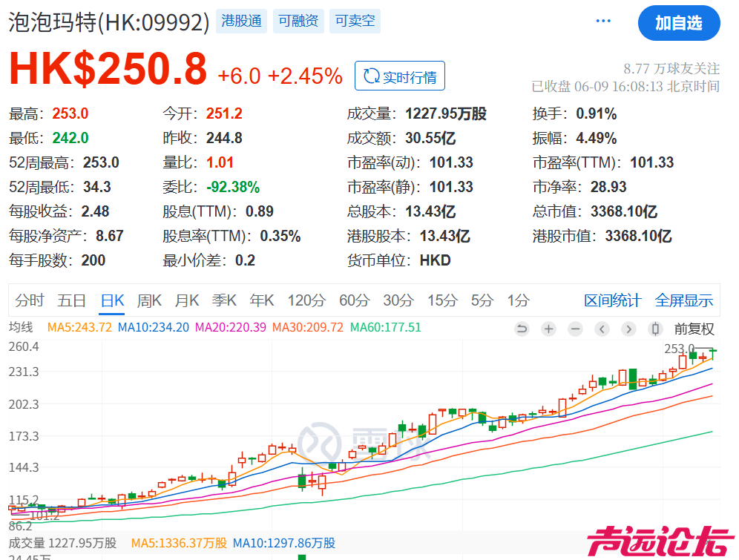Screen dimensions: 739x560
Task: Open the more options ellipsis icon near 加自选
Action: pyautogui.click(x=603, y=21)
